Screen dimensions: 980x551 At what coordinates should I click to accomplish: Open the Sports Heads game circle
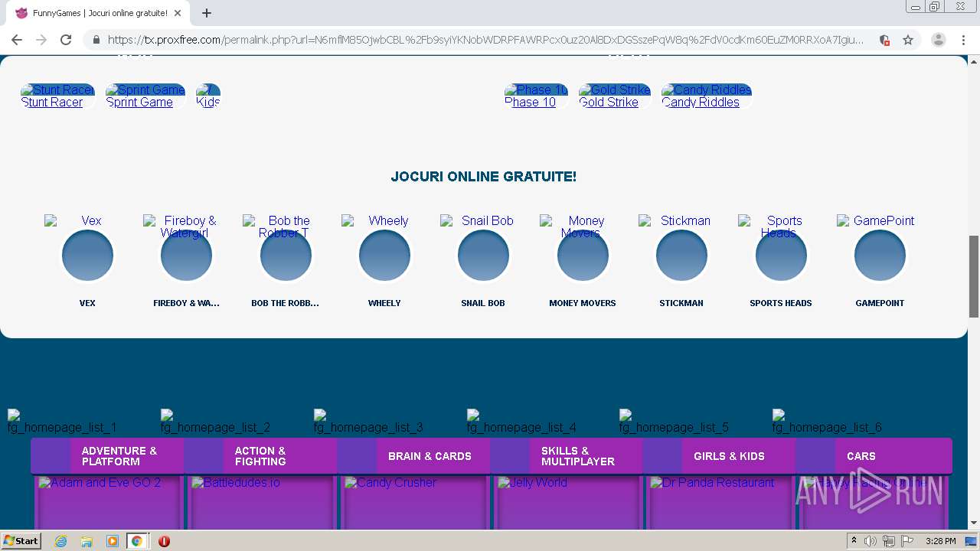pos(781,256)
